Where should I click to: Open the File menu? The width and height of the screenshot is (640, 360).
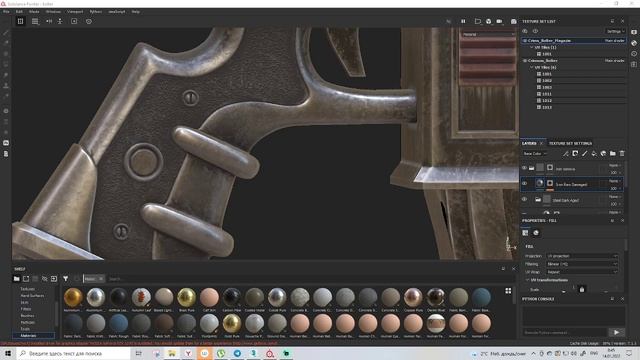6,12
